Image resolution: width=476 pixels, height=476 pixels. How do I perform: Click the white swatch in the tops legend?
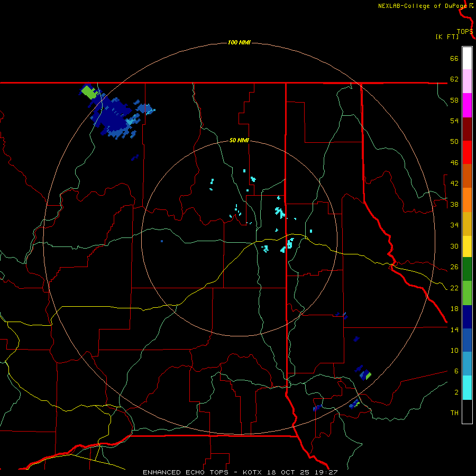(x=467, y=58)
